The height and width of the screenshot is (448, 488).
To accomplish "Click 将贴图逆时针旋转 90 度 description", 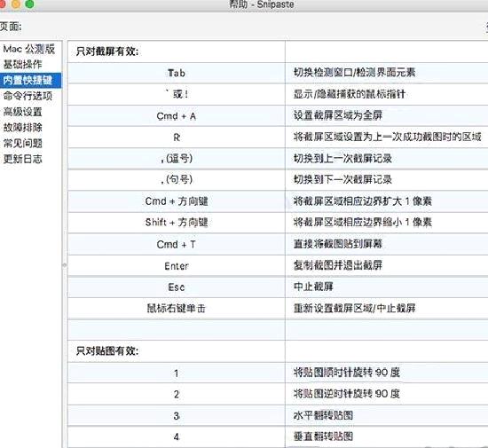I will 347,394.
